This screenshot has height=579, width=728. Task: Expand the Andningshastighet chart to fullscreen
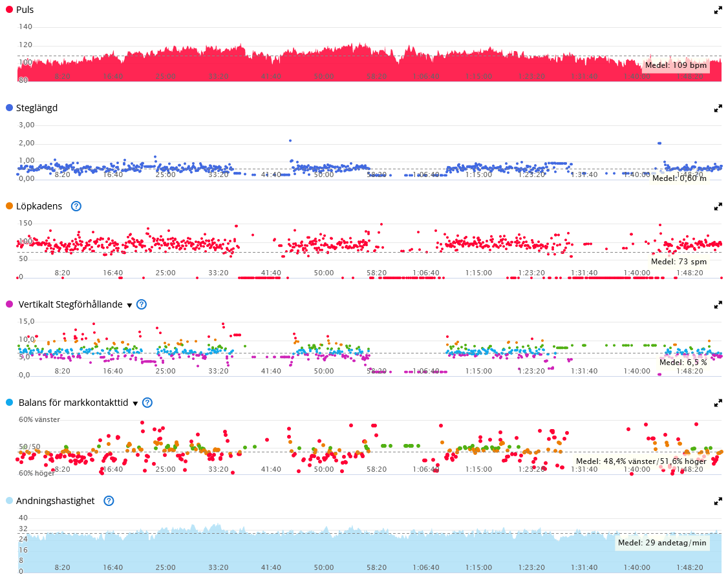[x=718, y=501]
